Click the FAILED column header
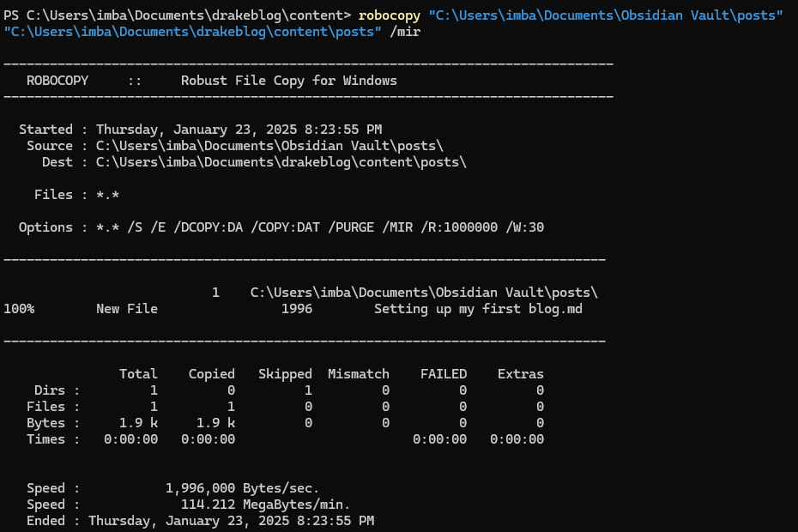The height and width of the screenshot is (532, 798). (444, 374)
